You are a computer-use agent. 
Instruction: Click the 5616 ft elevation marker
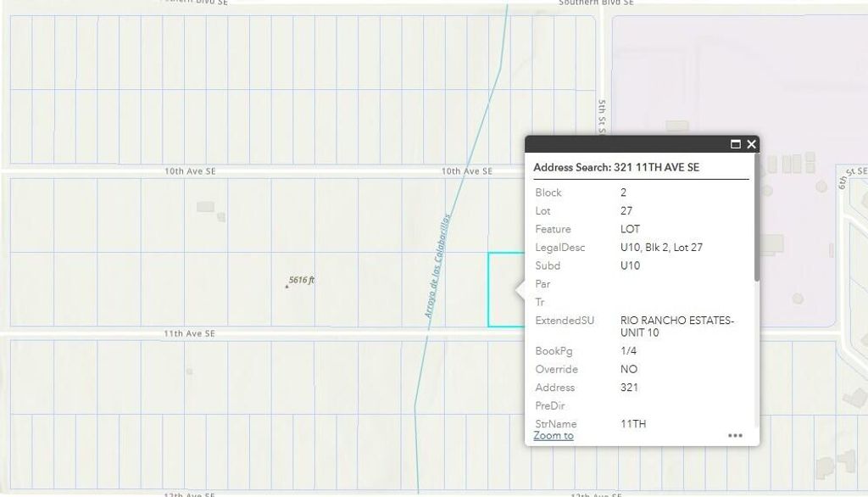302,280
